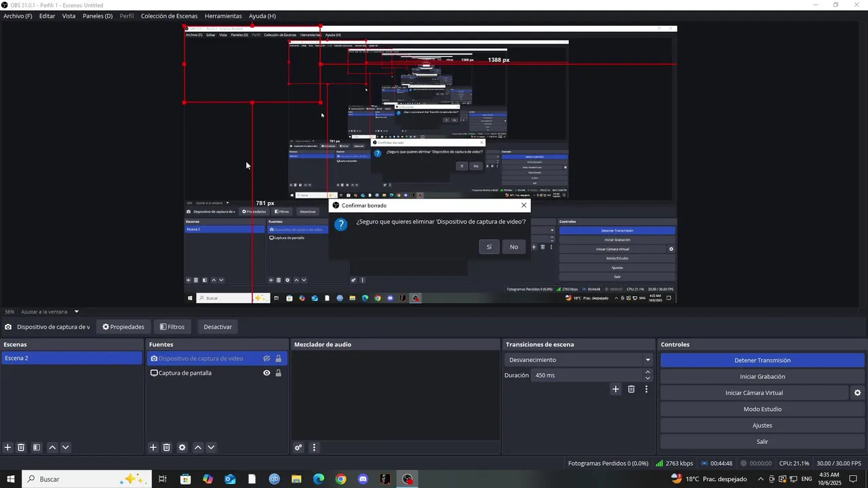Image resolution: width=868 pixels, height=488 pixels.
Task: Show Dispositivo de captura de video source
Action: [x=267, y=359]
